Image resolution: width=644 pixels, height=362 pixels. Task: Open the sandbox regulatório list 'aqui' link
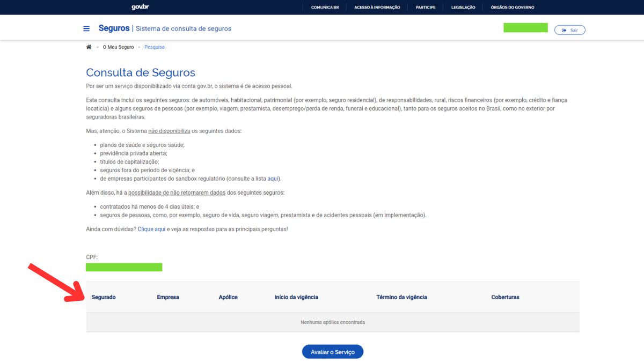[x=273, y=179]
